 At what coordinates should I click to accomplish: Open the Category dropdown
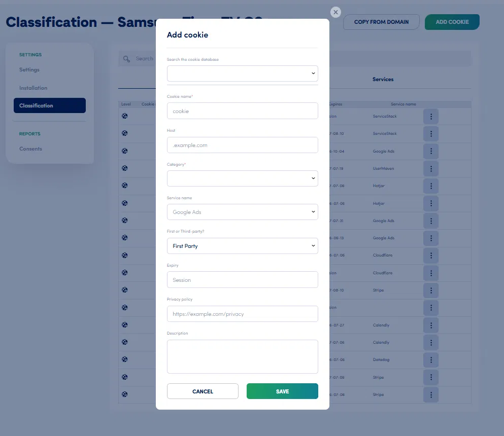coord(243,178)
